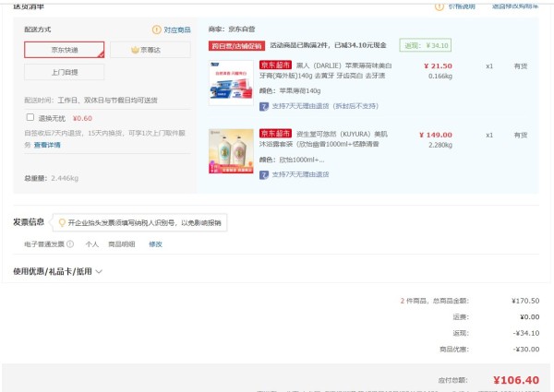Click 京东超市 tag on DARLIE item
The height and width of the screenshot is (392, 554).
coord(275,65)
